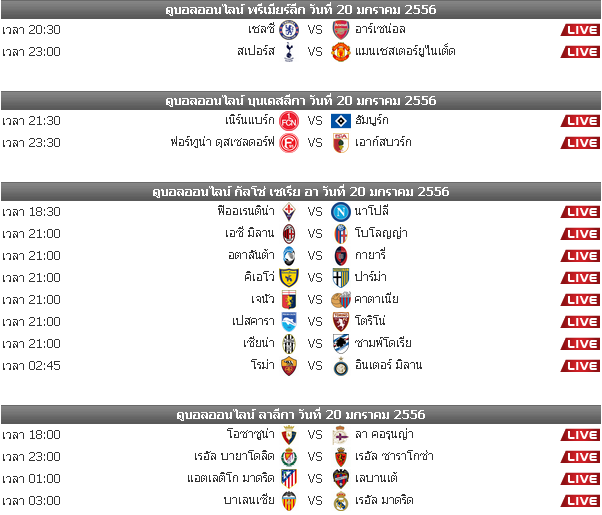602x515 pixels.
Task: Select the Atletico Madrid crest
Action: coord(289,479)
